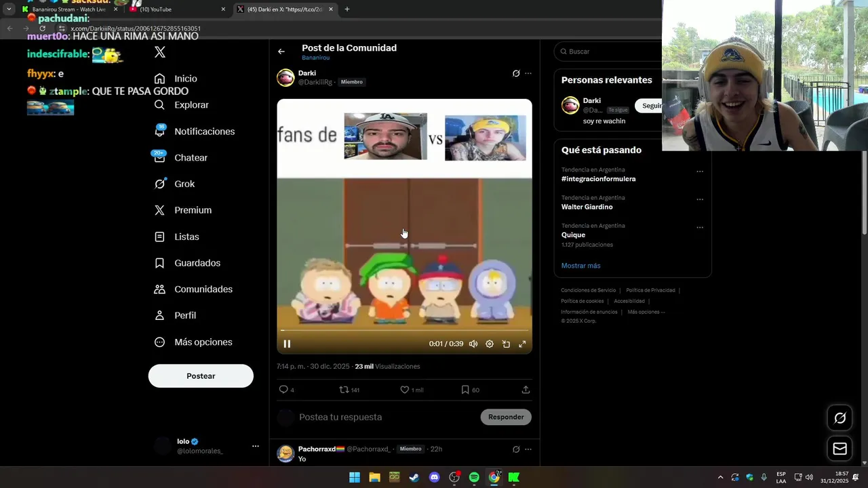Screen dimensions: 868x488
Task: Mute the video with the volume icon
Action: point(473,344)
